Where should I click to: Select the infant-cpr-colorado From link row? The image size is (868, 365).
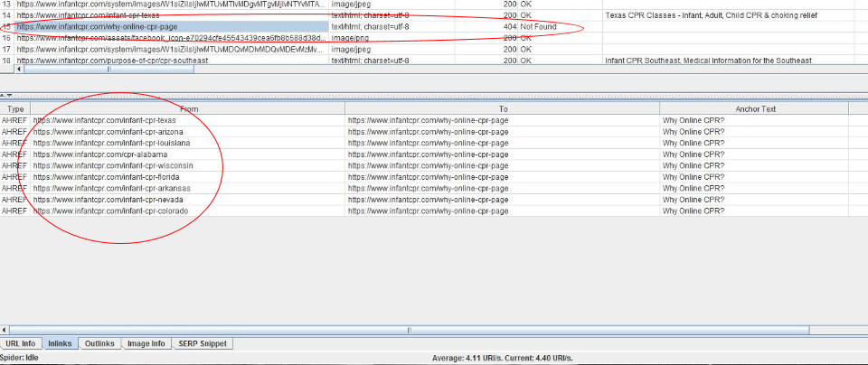(188, 211)
